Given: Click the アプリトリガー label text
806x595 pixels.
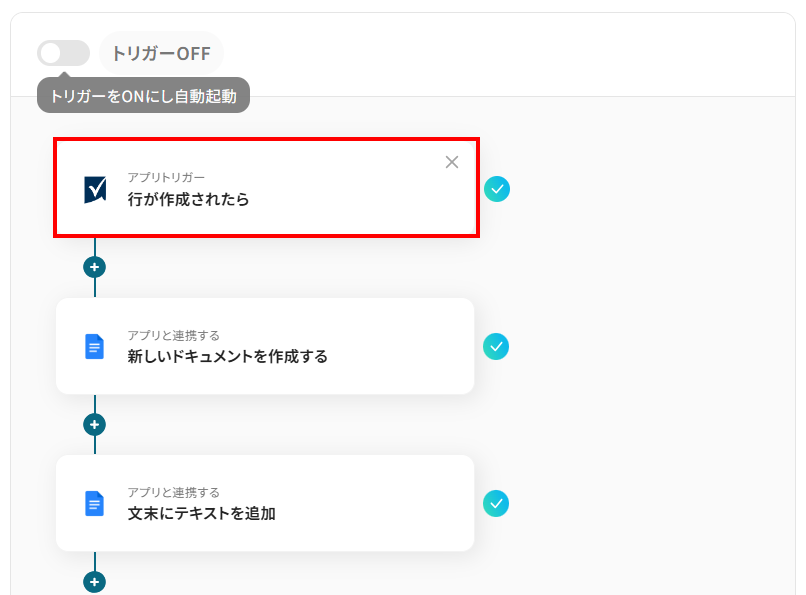Looking at the screenshot, I should tap(166, 178).
